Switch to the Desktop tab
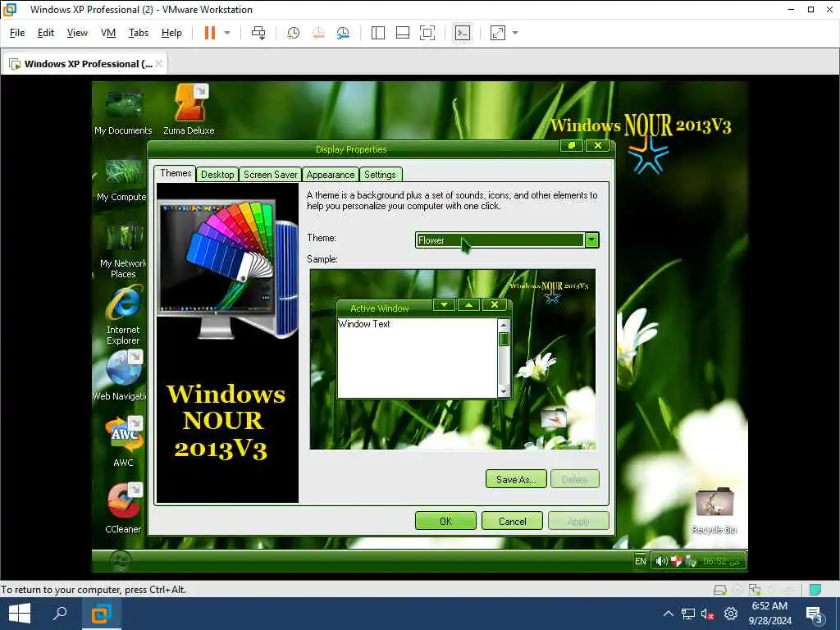This screenshot has height=630, width=840. tap(217, 175)
